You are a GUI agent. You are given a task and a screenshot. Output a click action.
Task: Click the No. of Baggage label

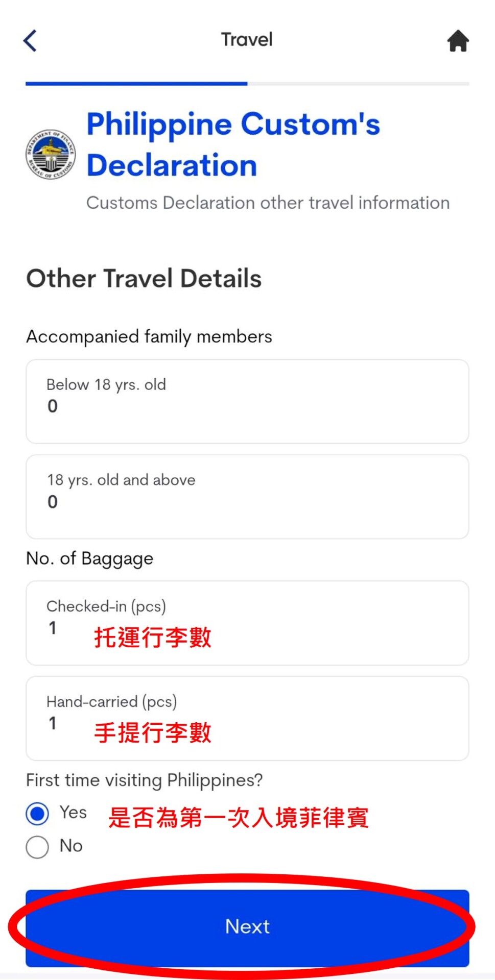click(x=90, y=558)
